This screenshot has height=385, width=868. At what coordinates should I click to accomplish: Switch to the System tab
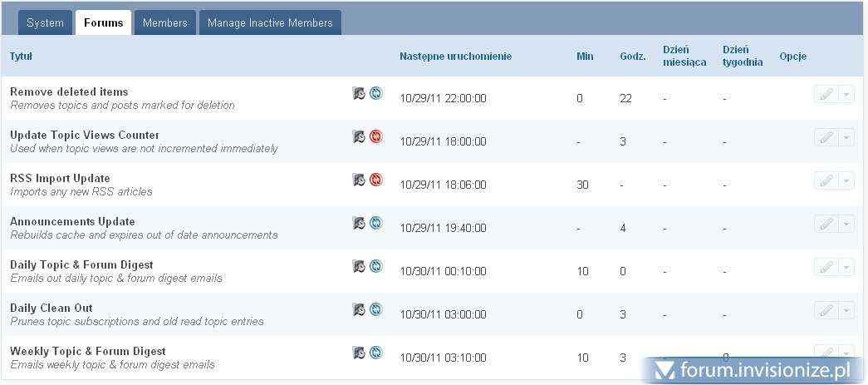click(45, 22)
